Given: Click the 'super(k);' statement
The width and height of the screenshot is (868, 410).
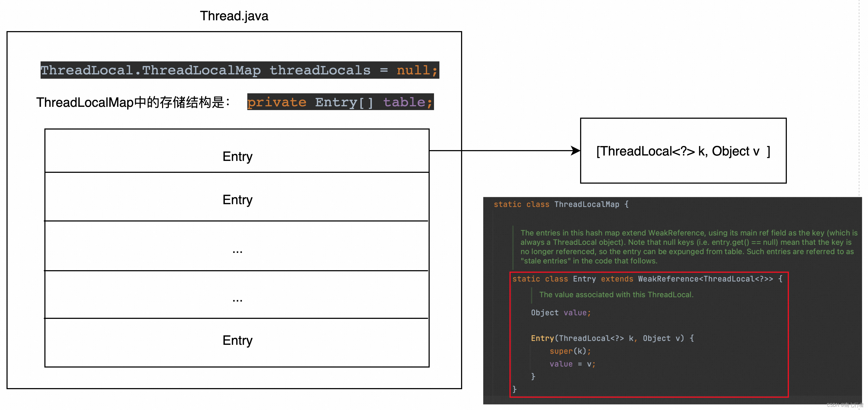Looking at the screenshot, I should coord(570,351).
